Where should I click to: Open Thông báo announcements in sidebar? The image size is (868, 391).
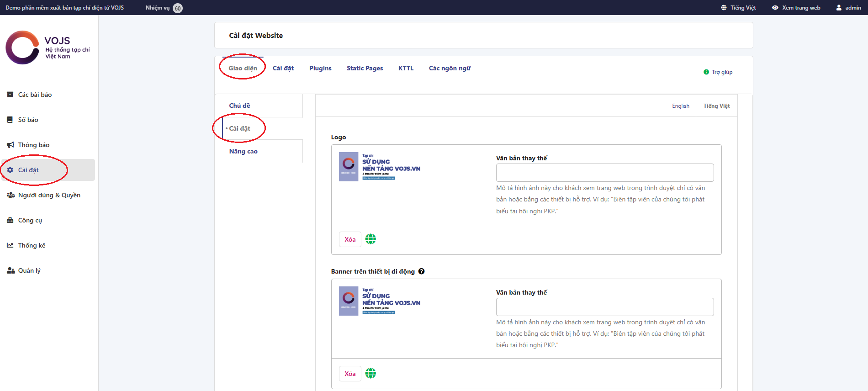click(33, 145)
